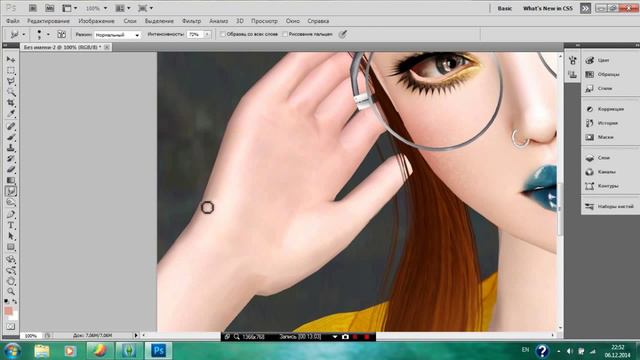Select the Crop tool
Image resolution: width=640 pixels, height=360 pixels.
coord(11,103)
